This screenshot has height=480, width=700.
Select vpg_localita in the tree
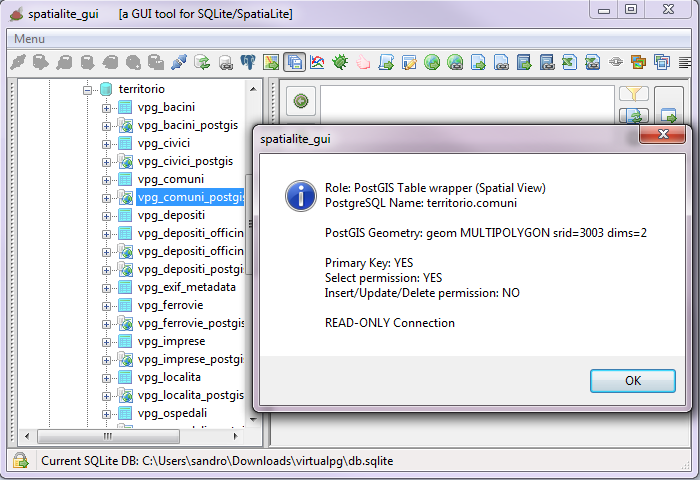coord(169,377)
